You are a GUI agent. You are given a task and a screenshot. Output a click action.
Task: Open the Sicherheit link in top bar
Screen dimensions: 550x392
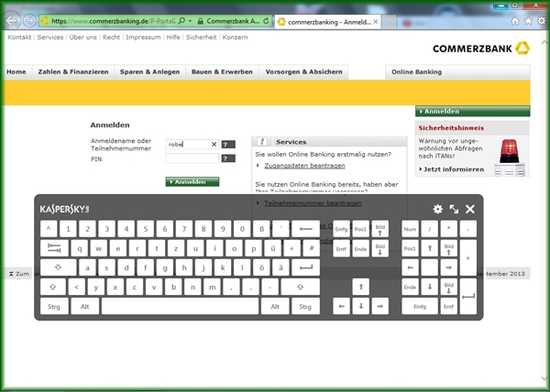click(201, 38)
